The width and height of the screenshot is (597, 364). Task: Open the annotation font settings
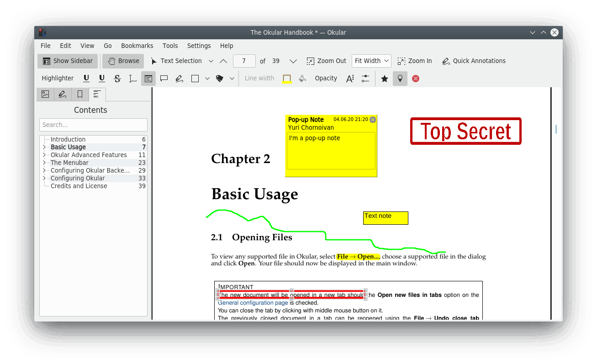350,79
